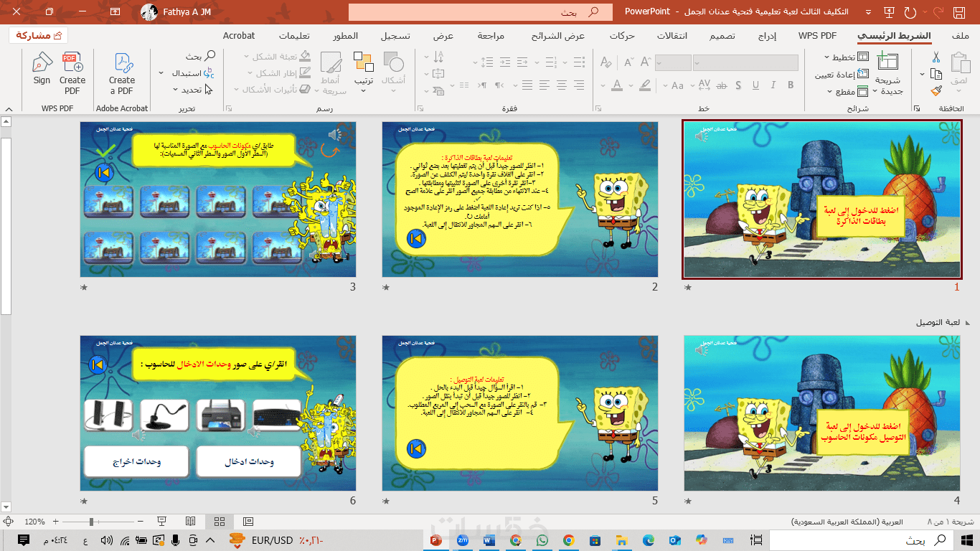Switch to the عرض الشرائح (Slide Show) tab
This screenshot has height=551, width=980.
click(x=558, y=36)
